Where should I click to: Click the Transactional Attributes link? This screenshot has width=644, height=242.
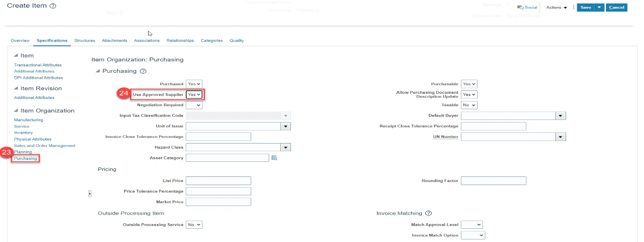[x=38, y=65]
